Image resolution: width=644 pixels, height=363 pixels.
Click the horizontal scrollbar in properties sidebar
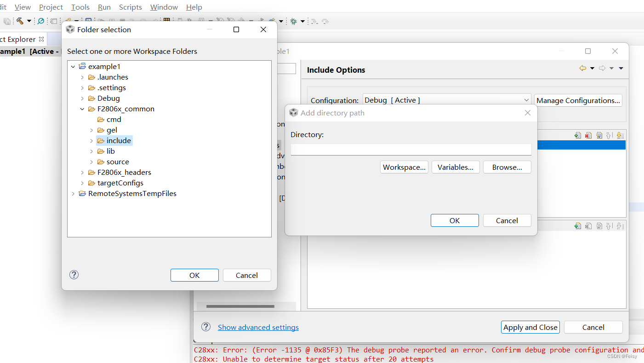240,306
